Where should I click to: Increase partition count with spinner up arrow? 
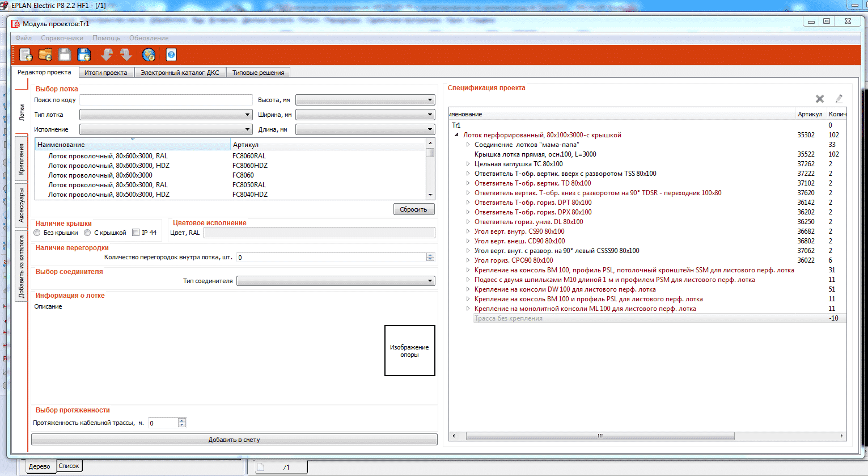click(430, 255)
